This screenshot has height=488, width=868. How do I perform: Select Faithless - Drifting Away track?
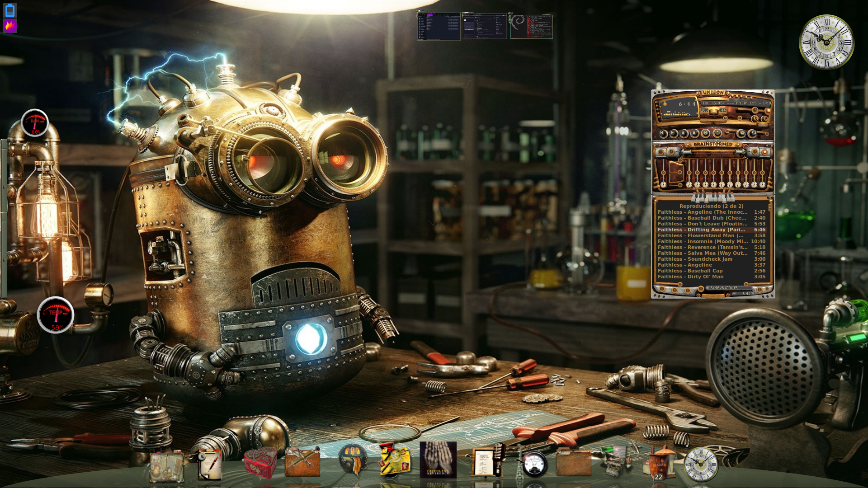tap(711, 230)
